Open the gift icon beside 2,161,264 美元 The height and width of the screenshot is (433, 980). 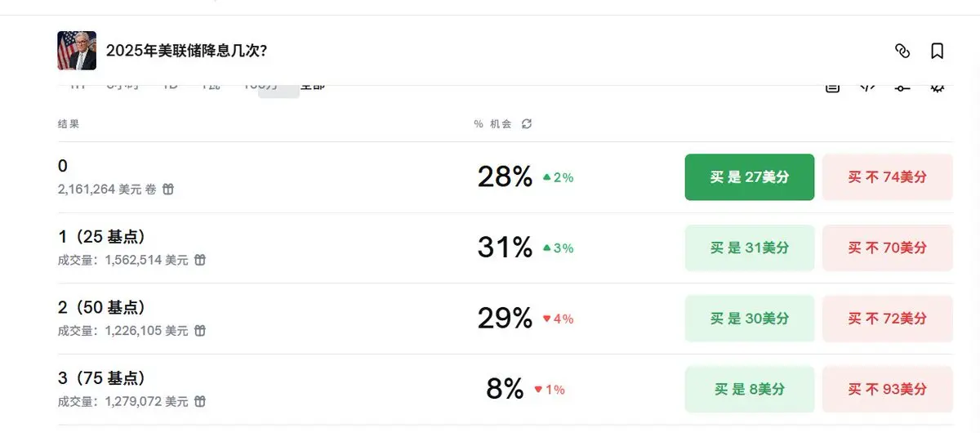tap(168, 189)
